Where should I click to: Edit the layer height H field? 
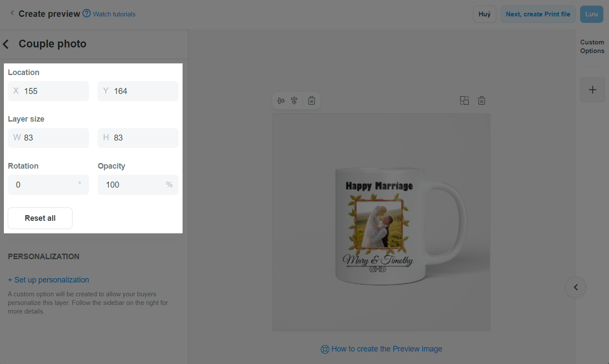pos(138,138)
